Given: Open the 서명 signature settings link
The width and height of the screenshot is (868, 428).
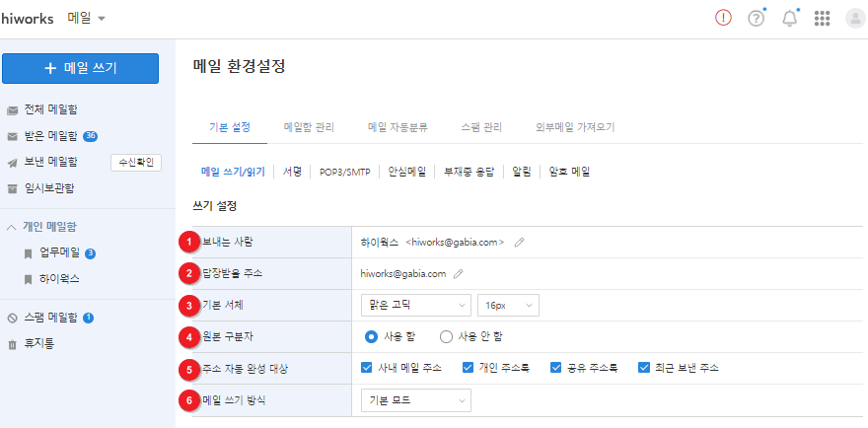Looking at the screenshot, I should click(292, 171).
